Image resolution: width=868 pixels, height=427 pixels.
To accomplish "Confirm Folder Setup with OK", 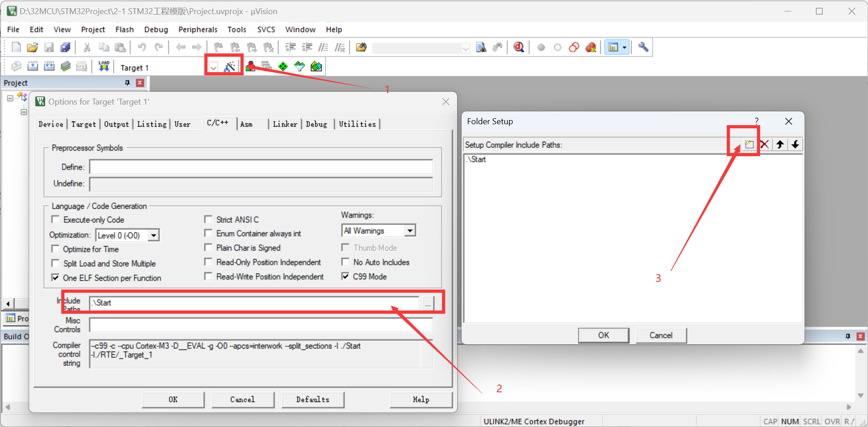I will [x=603, y=335].
